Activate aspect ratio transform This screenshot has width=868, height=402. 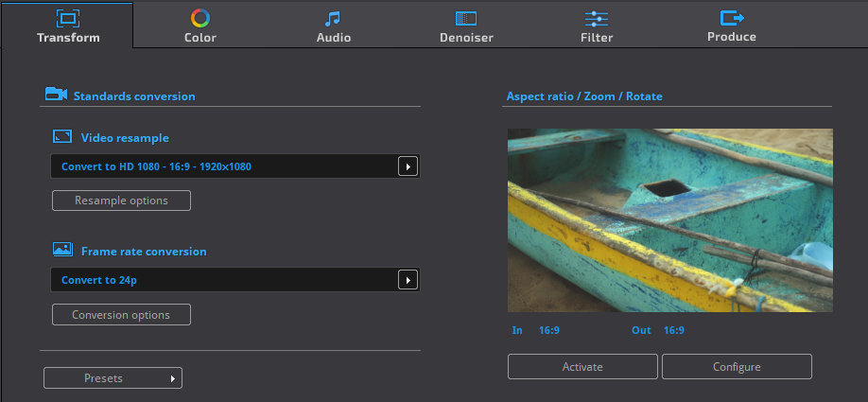coord(582,367)
